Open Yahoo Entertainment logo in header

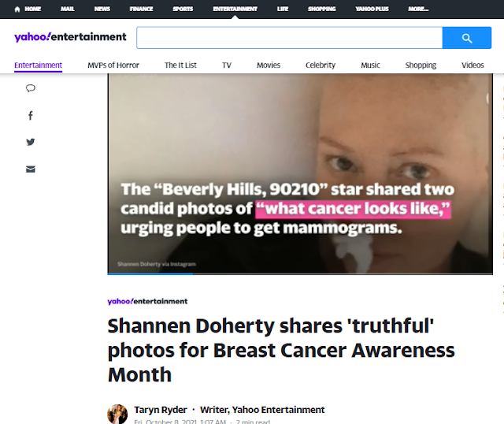click(x=70, y=37)
